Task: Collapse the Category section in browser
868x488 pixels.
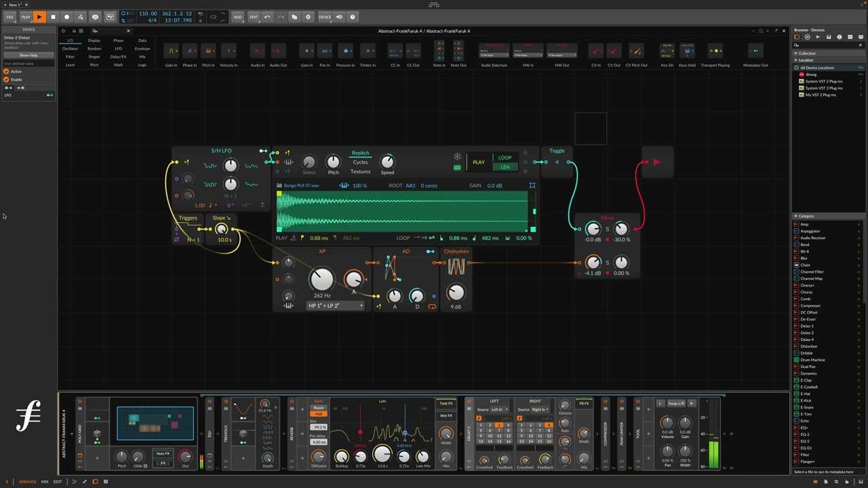Action: [829, 216]
